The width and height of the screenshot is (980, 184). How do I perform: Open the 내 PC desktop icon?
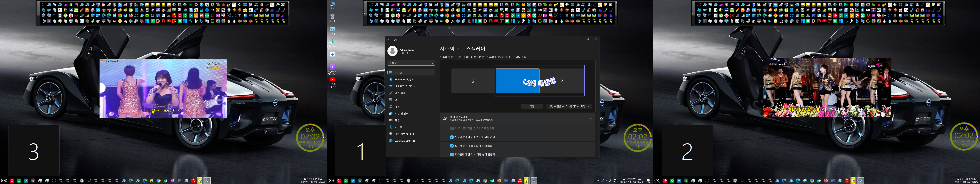pos(332,5)
